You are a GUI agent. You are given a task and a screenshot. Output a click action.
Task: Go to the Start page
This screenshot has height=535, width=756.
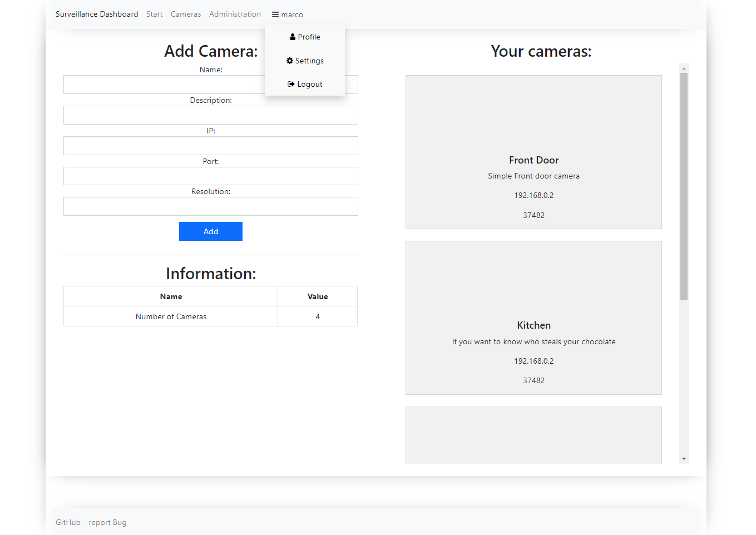point(154,14)
